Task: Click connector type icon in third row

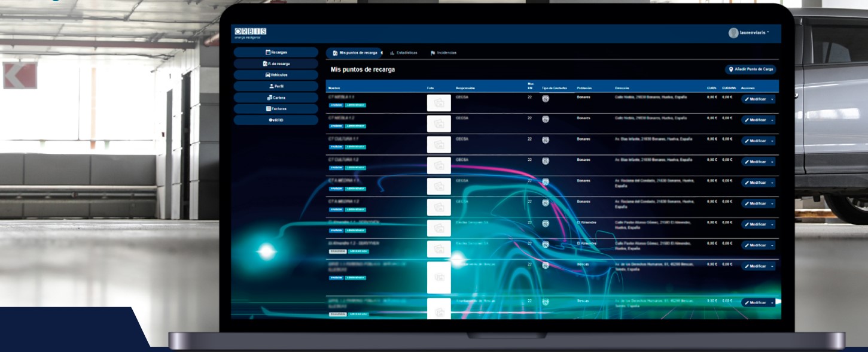Action: (x=546, y=141)
